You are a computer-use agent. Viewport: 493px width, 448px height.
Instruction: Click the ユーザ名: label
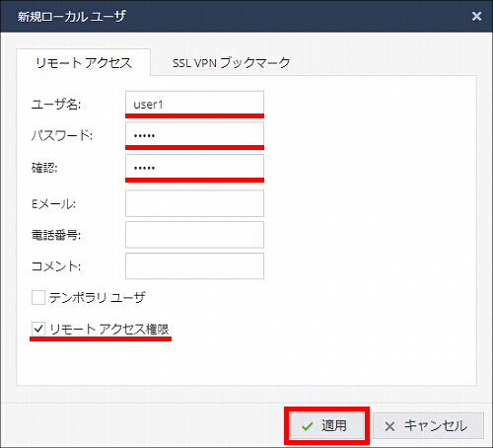click(x=56, y=105)
